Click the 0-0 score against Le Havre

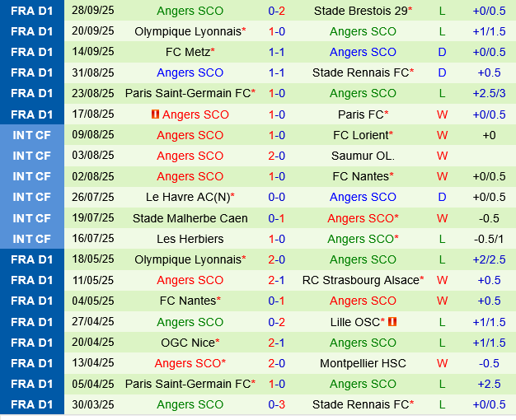point(277,197)
